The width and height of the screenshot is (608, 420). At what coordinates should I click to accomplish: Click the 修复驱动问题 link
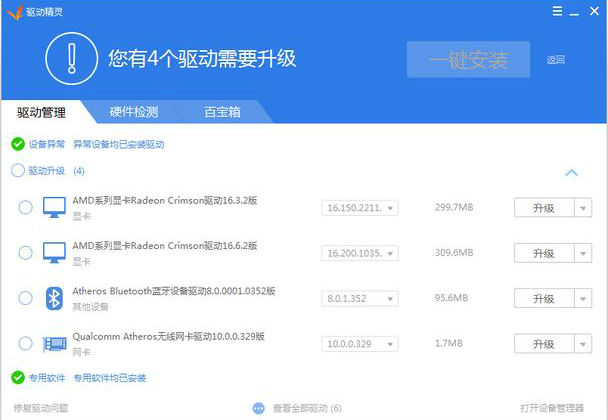pyautogui.click(x=41, y=408)
